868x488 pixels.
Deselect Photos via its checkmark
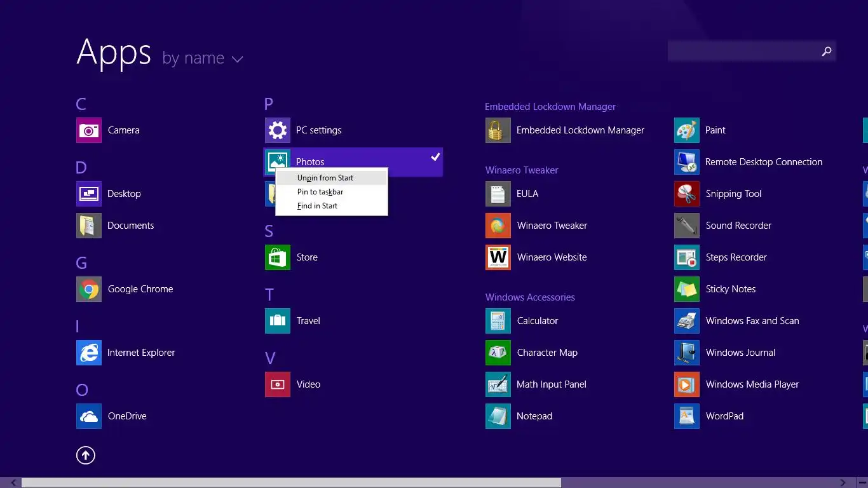435,156
